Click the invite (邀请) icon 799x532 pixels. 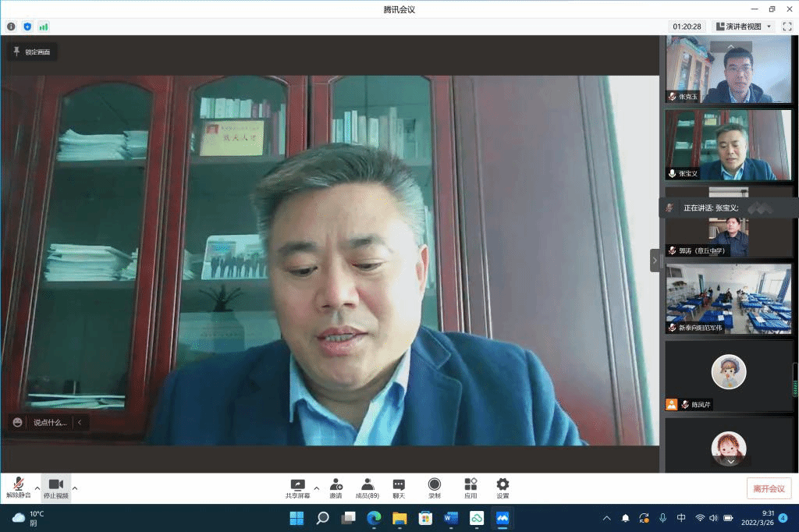point(336,488)
